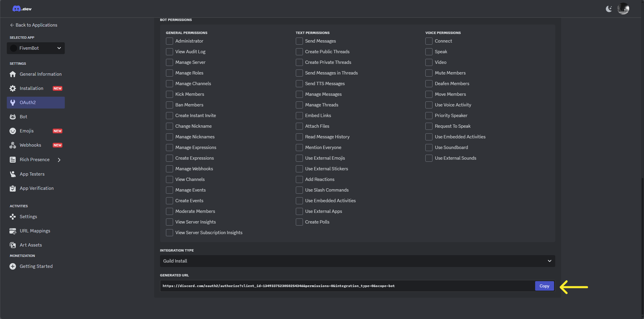Image resolution: width=644 pixels, height=319 pixels.
Task: Check the Send Messages permission
Action: point(299,41)
